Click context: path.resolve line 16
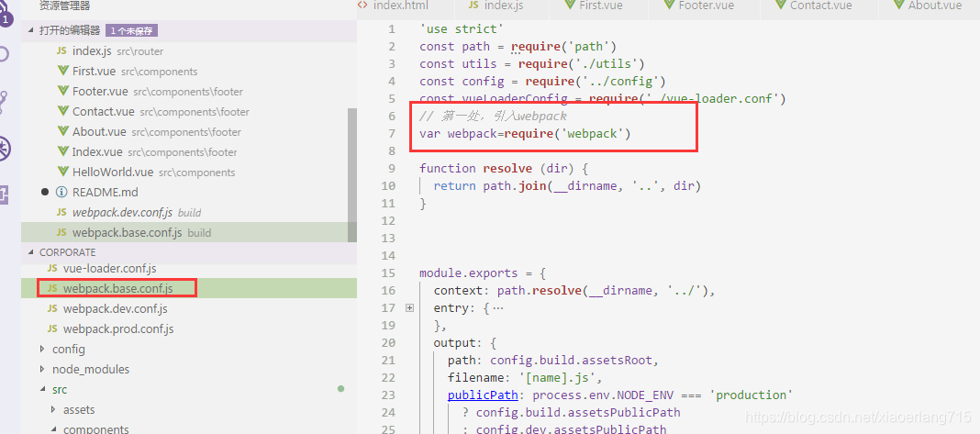The width and height of the screenshot is (980, 434). [x=574, y=291]
